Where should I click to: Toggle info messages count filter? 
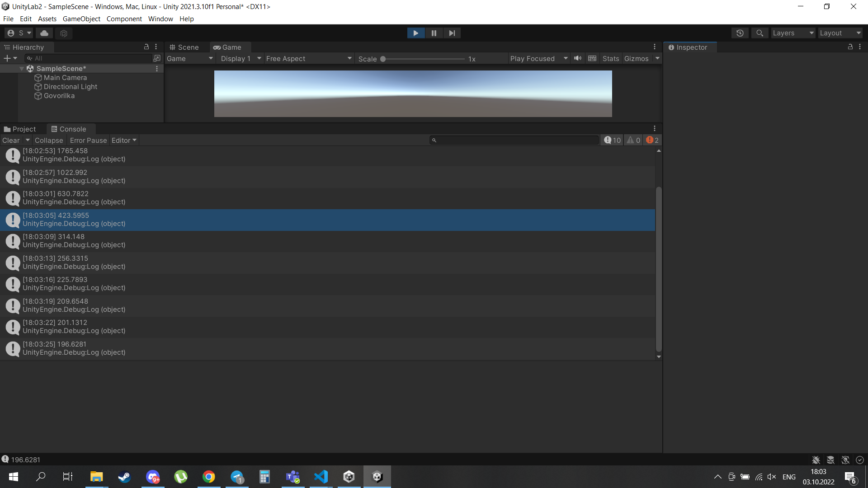[613, 140]
